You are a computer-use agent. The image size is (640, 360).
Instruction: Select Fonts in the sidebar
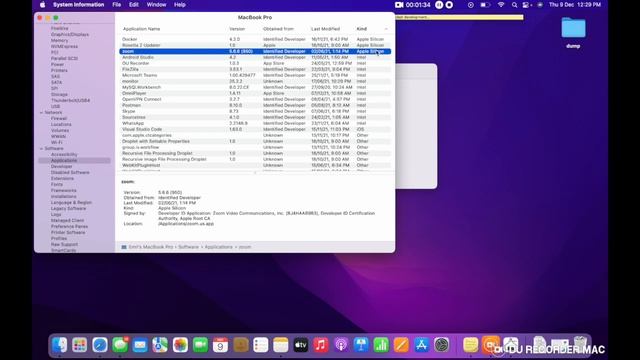coord(57,184)
